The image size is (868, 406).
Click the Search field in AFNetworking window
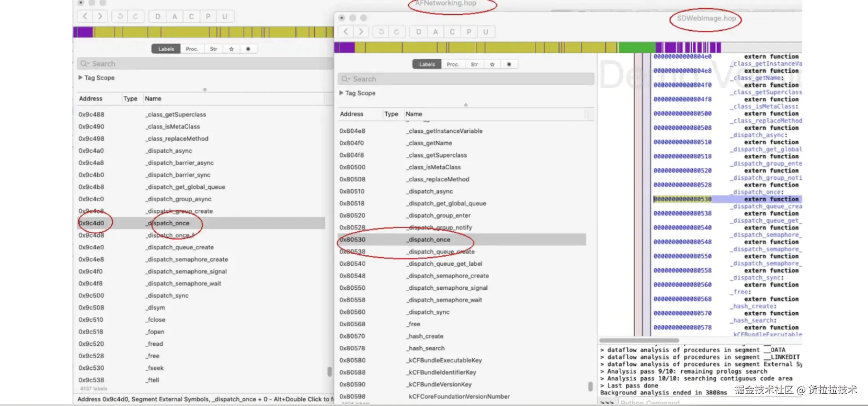pos(205,63)
